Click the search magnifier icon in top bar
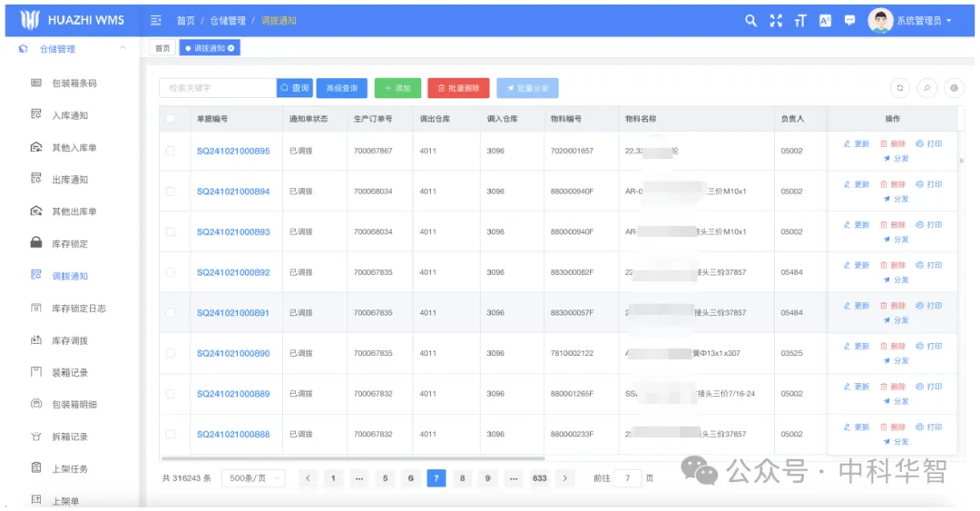 (x=750, y=21)
